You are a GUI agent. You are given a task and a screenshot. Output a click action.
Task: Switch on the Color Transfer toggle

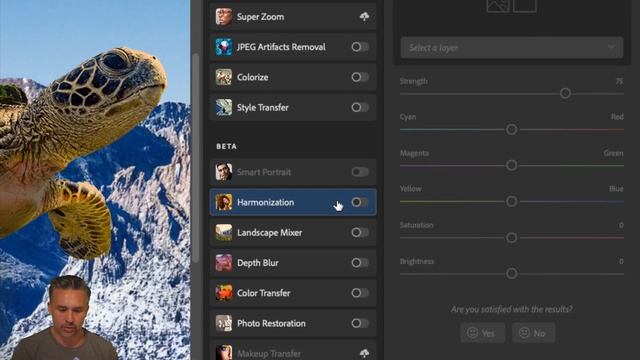(x=360, y=293)
